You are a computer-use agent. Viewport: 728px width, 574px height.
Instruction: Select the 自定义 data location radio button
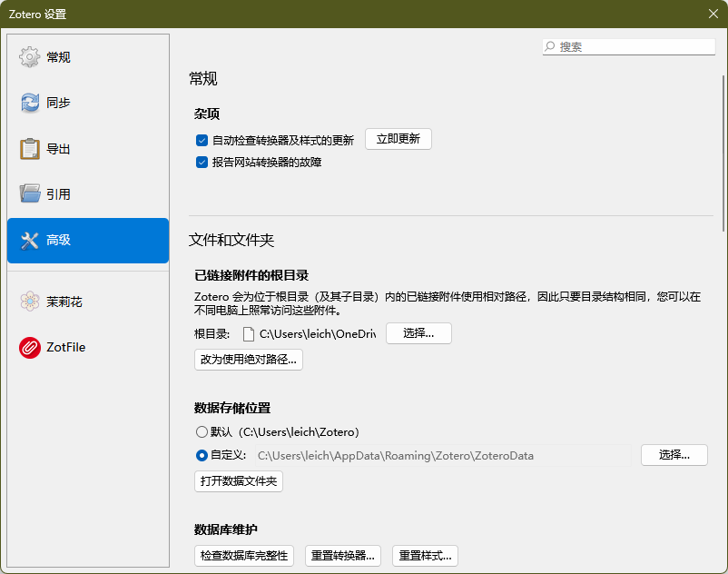pos(202,456)
